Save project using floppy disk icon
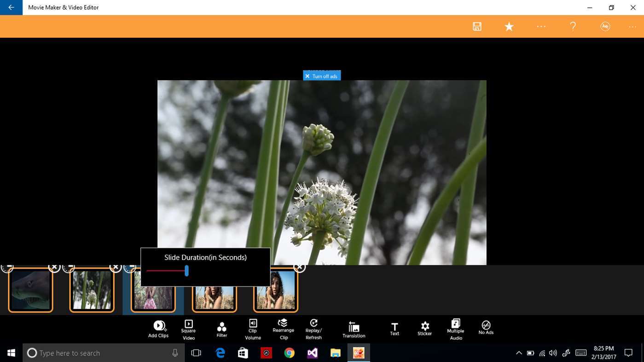Screen dimensions: 644x362 click(477, 26)
